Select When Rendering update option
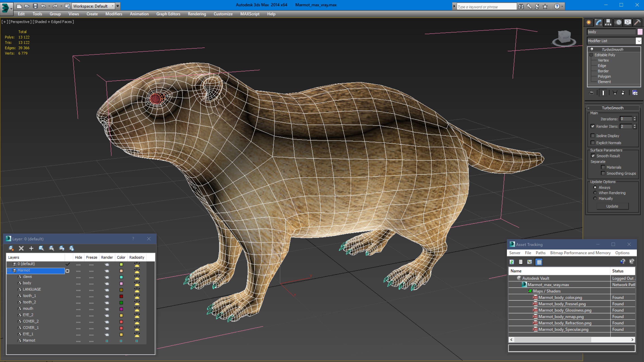 pyautogui.click(x=595, y=193)
